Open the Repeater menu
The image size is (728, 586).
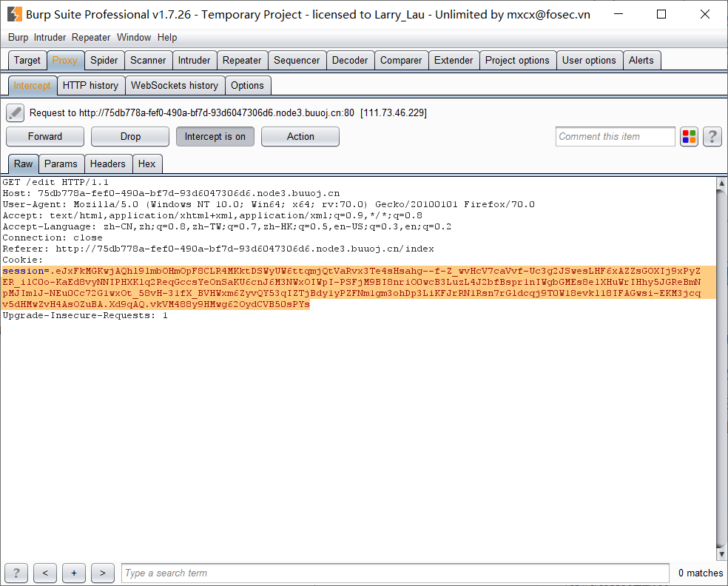(x=91, y=38)
